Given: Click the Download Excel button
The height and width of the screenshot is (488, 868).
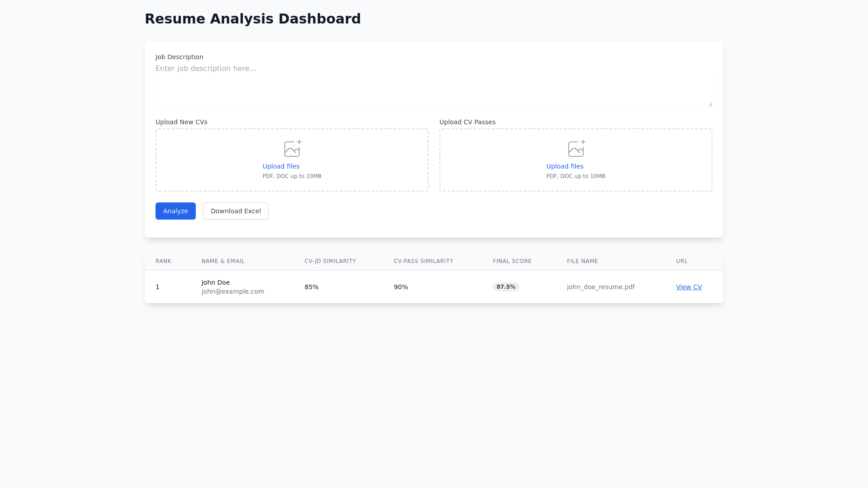Looking at the screenshot, I should [x=236, y=211].
